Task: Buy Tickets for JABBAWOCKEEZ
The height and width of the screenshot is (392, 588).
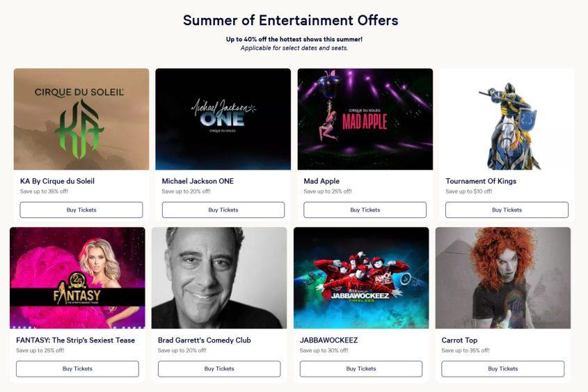Action: tap(361, 369)
